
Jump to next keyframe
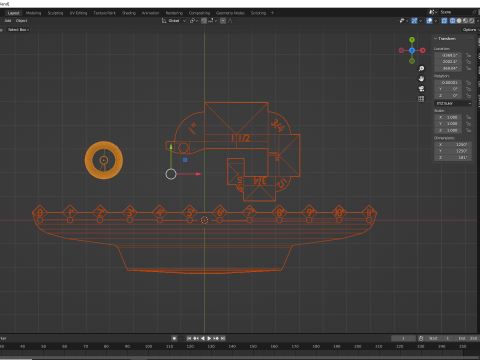coord(216,338)
